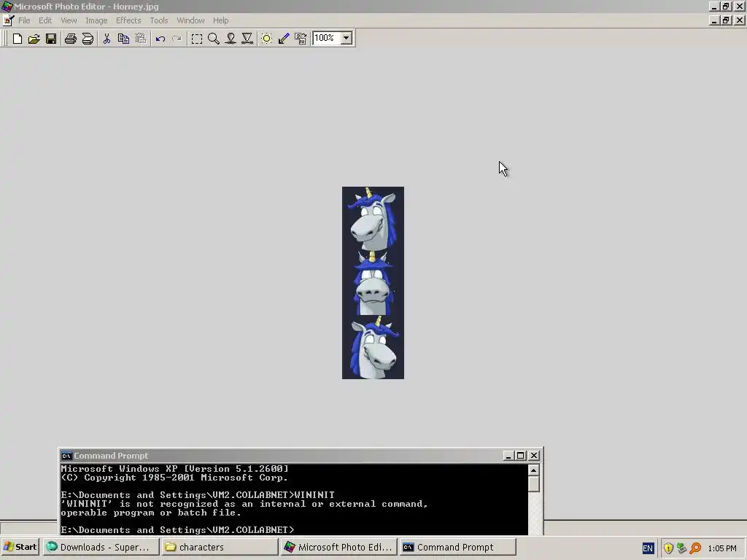Minimize the Command Prompt window
This screenshot has width=747, height=560.
coord(508,456)
